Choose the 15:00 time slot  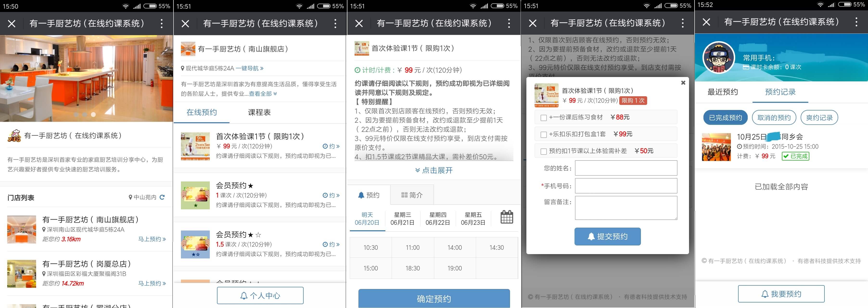pyautogui.click(x=371, y=268)
